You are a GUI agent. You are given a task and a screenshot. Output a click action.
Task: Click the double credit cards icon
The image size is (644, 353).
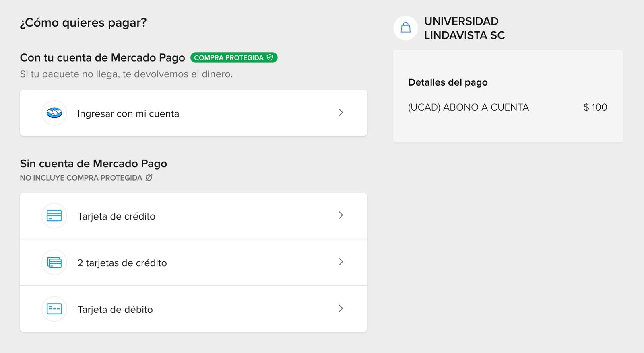54,263
